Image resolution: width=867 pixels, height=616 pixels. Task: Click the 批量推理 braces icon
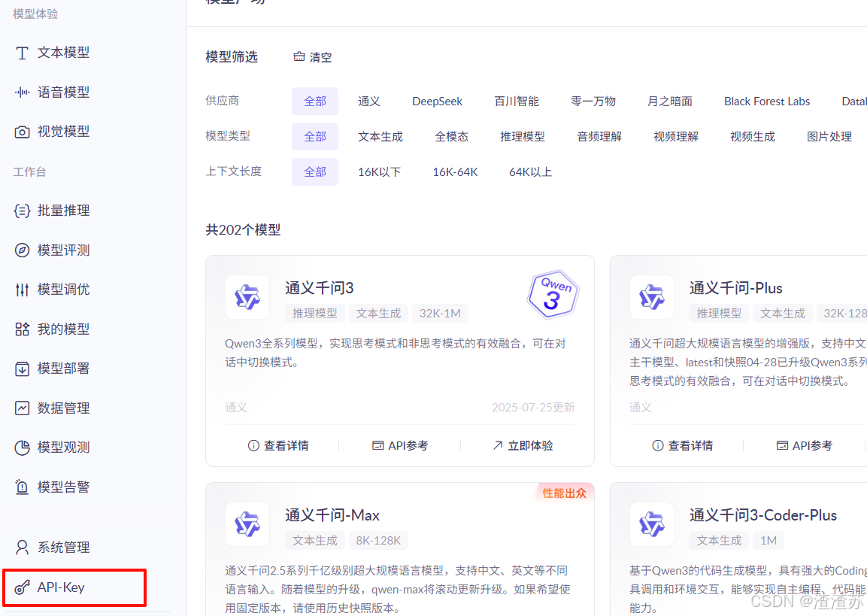[x=22, y=211]
